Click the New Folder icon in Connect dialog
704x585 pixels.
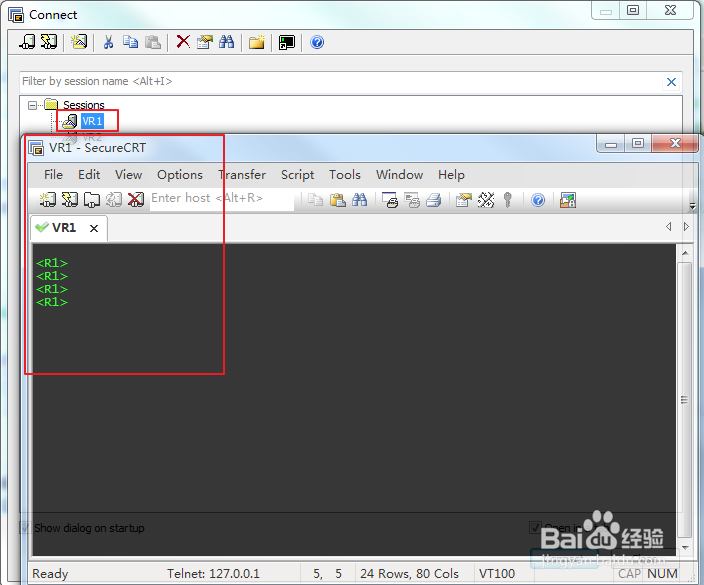pos(257,42)
